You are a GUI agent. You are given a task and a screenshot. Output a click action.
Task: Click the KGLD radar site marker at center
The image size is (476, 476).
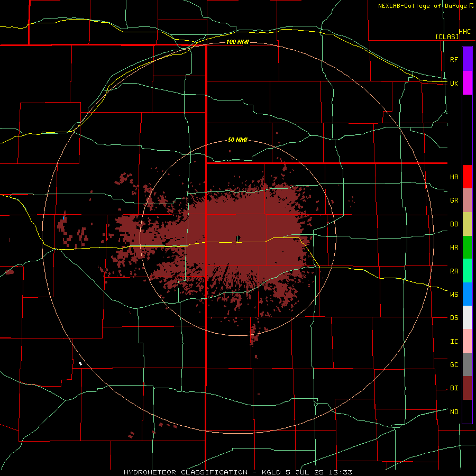pos(239,238)
